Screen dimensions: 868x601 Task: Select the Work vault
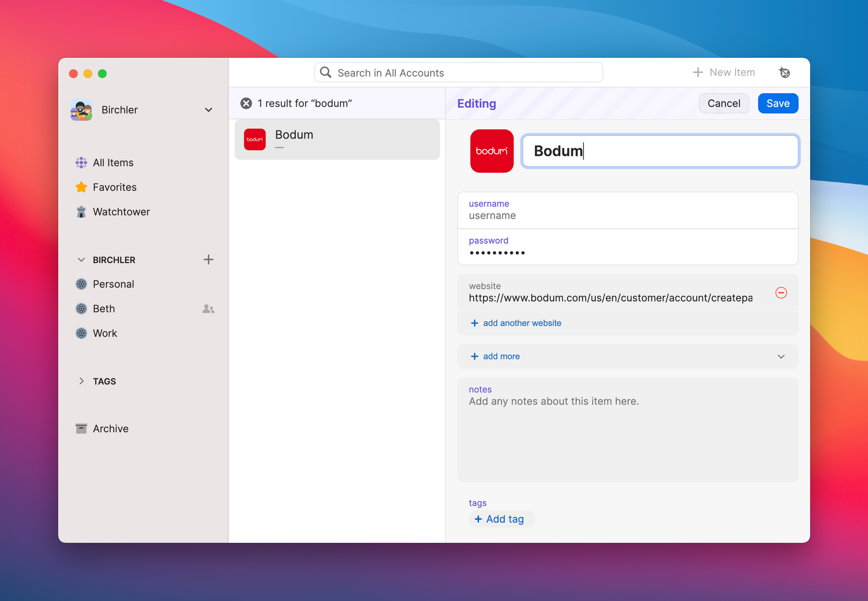[x=105, y=333]
